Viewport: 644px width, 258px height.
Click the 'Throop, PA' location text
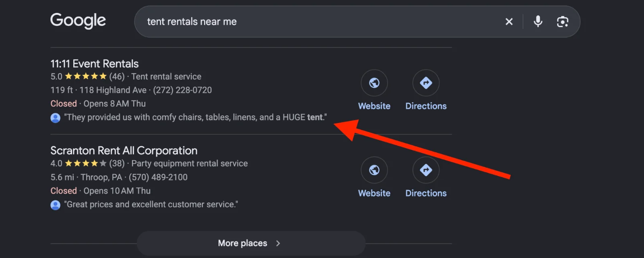click(101, 177)
